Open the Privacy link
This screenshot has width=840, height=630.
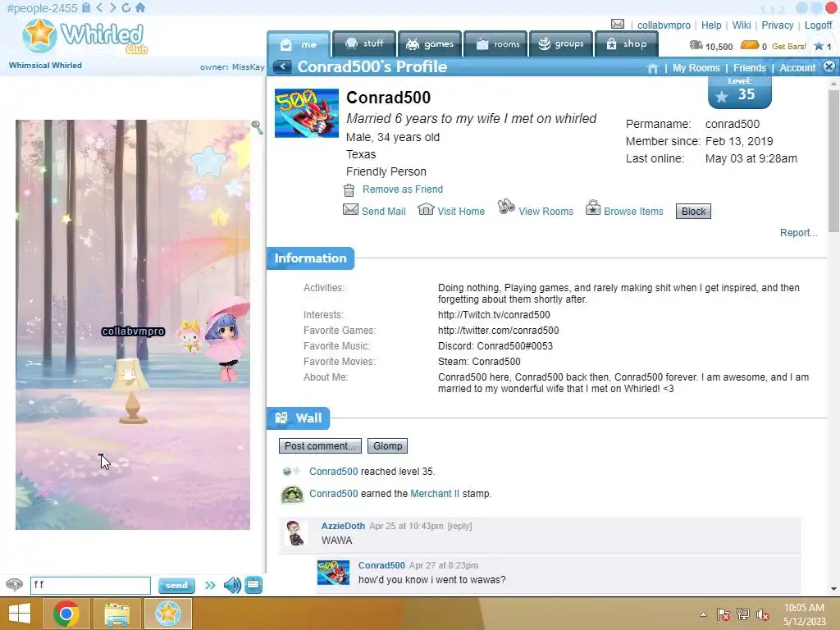click(778, 25)
